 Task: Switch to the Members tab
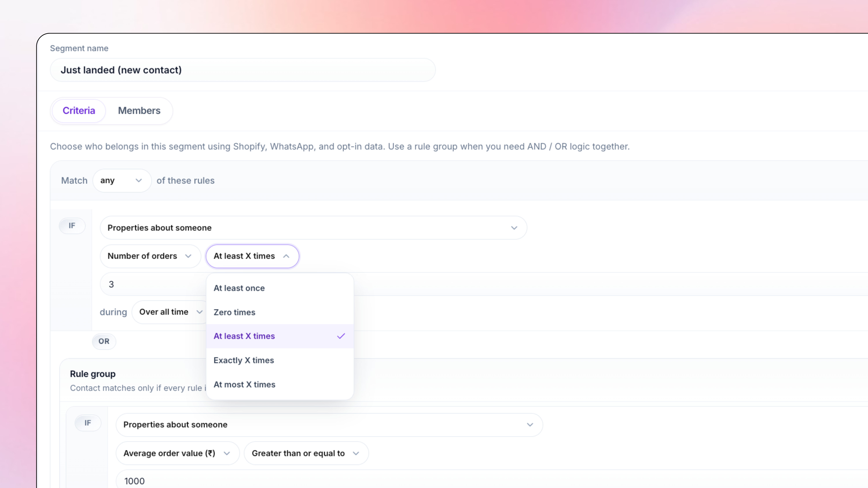coord(139,111)
